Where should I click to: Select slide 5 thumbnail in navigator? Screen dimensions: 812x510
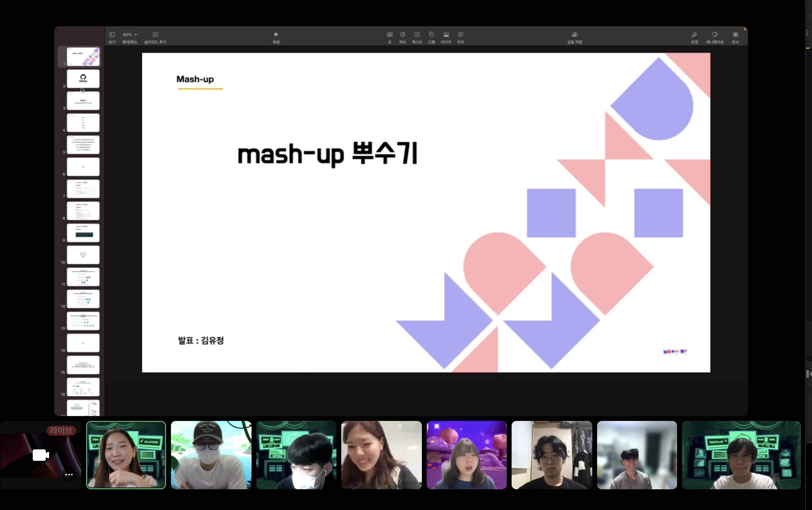(83, 145)
